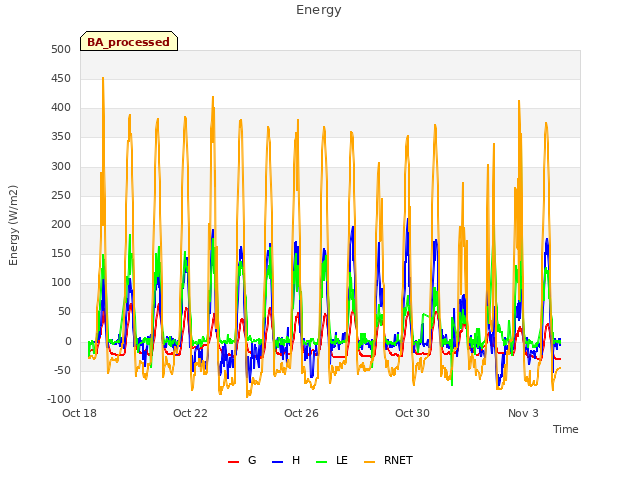Click the Oct 26 x-axis tick label
Screen dimensions: 640x480
point(301,413)
